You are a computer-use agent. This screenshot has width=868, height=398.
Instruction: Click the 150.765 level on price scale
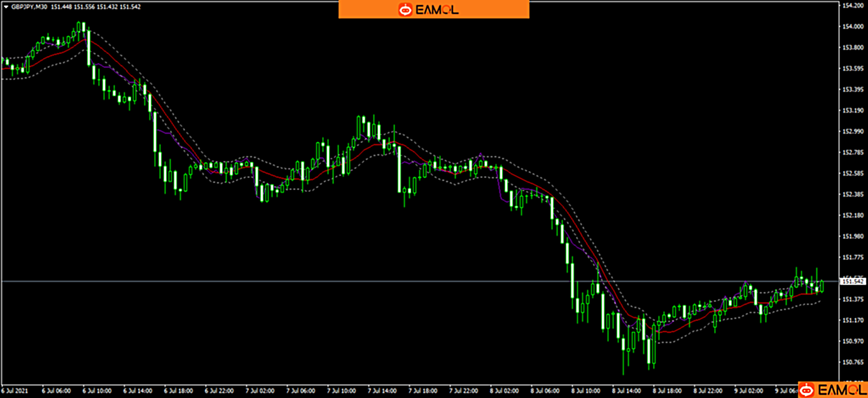point(851,362)
